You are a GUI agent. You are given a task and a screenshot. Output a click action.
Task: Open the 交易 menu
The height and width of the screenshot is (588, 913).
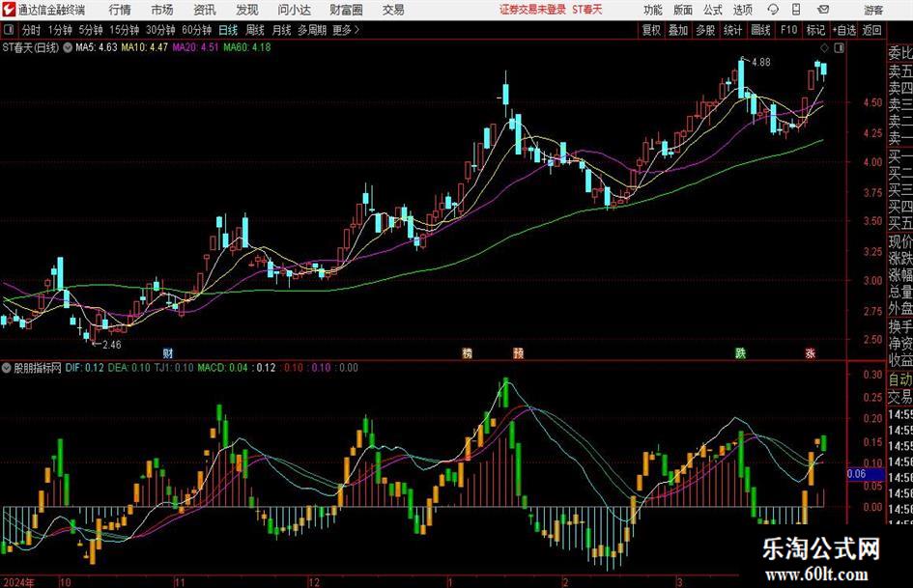pos(393,10)
